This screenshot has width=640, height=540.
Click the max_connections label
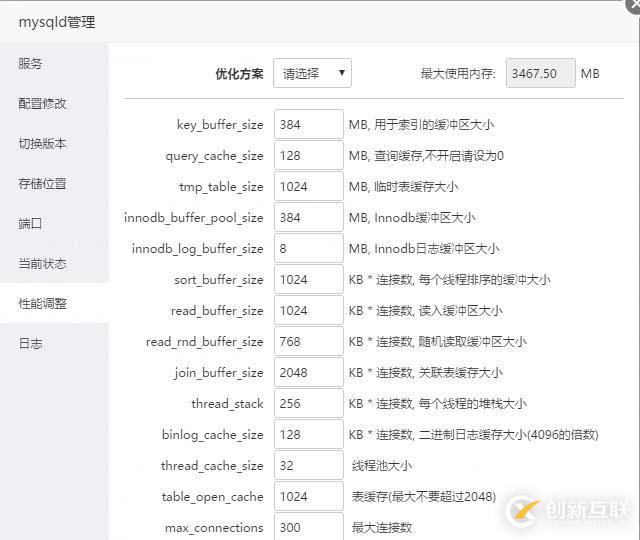(x=214, y=528)
